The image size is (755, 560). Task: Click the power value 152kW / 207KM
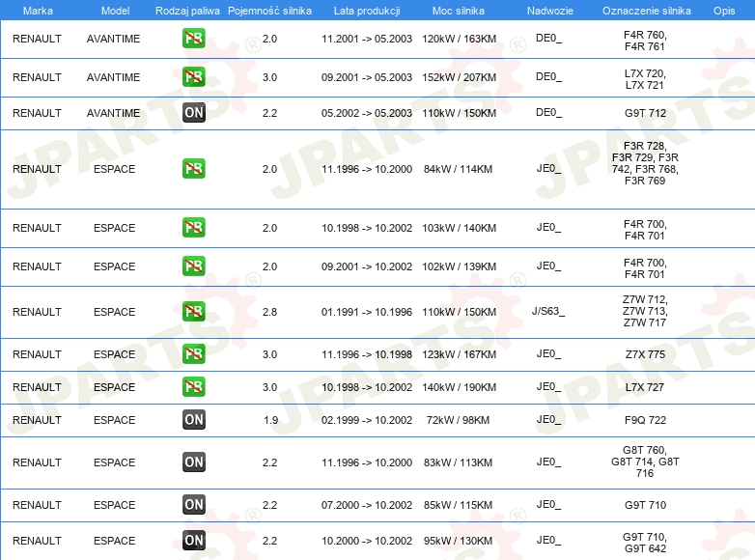(x=459, y=77)
